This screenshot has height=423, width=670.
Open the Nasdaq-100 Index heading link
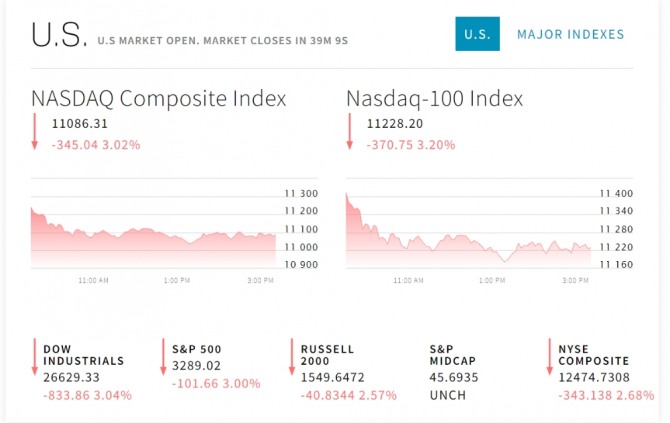(x=434, y=99)
